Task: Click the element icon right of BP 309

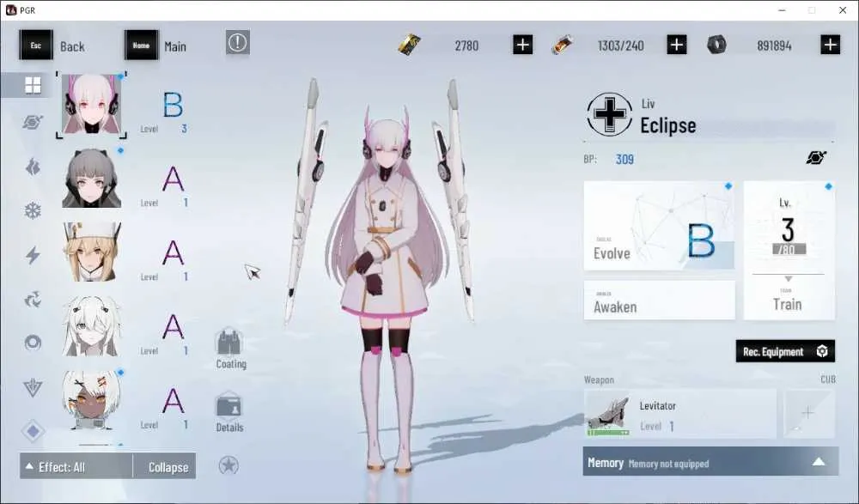Action: coord(816,158)
